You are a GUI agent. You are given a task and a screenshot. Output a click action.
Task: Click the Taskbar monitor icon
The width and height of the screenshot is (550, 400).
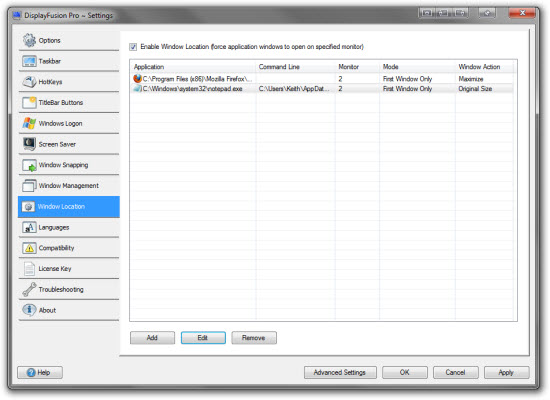click(29, 61)
